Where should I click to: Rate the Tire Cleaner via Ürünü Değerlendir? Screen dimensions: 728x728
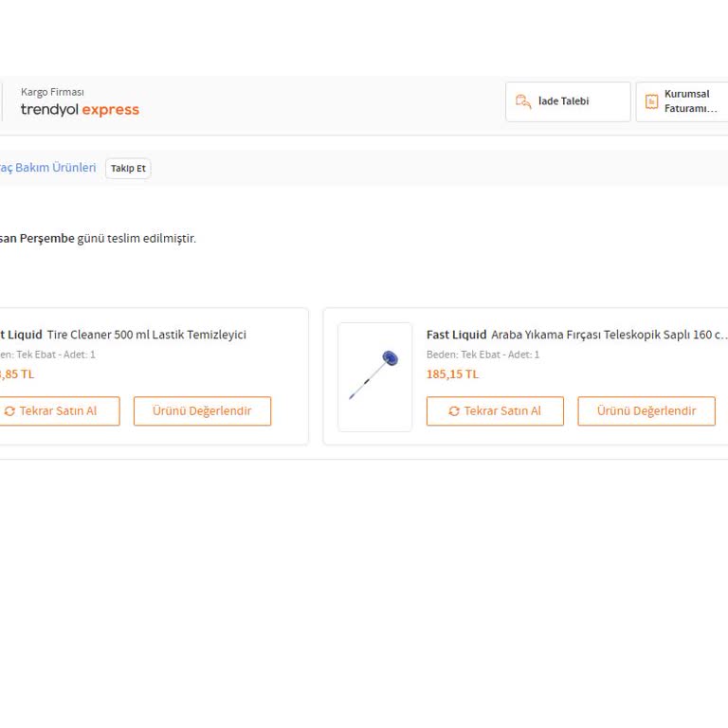(x=202, y=411)
